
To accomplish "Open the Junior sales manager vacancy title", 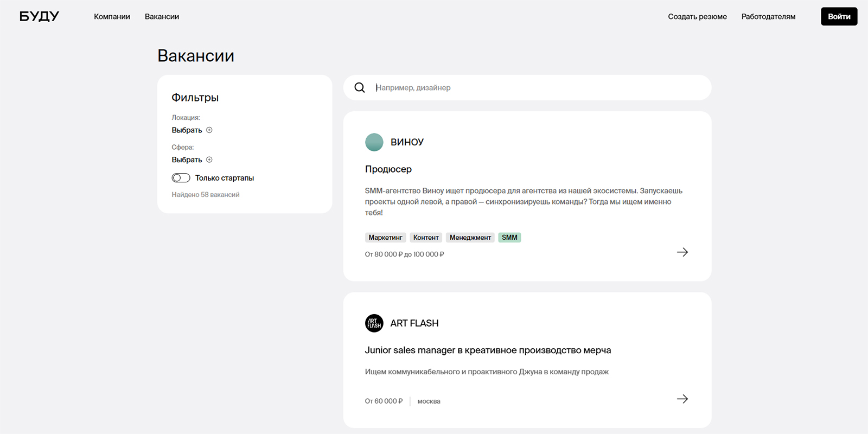I will pyautogui.click(x=488, y=350).
